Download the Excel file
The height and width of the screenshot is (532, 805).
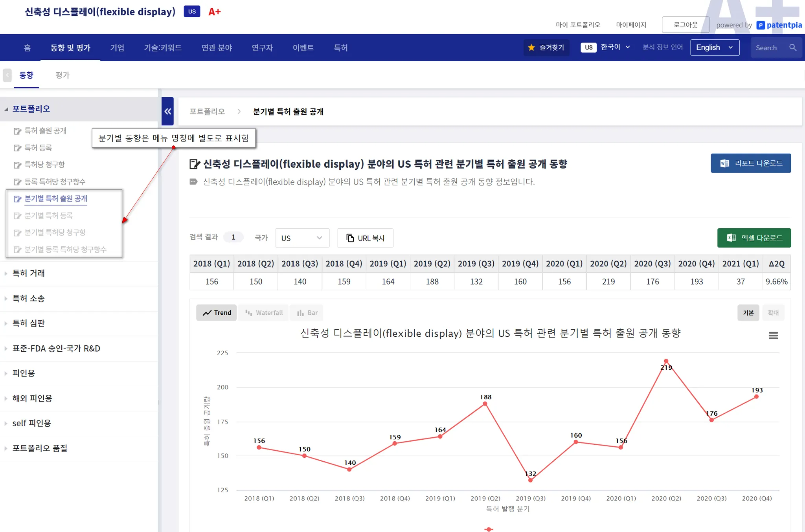pyautogui.click(x=754, y=238)
